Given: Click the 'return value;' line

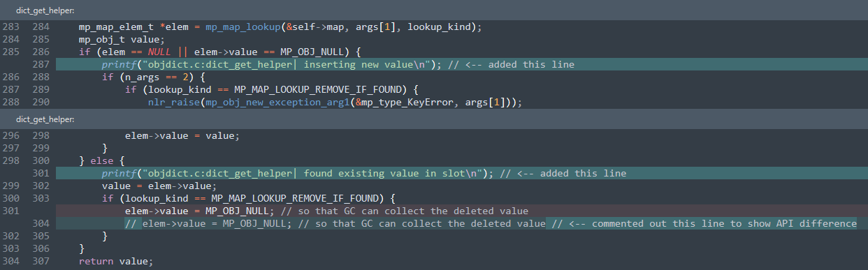Looking at the screenshot, I should click(x=115, y=262).
